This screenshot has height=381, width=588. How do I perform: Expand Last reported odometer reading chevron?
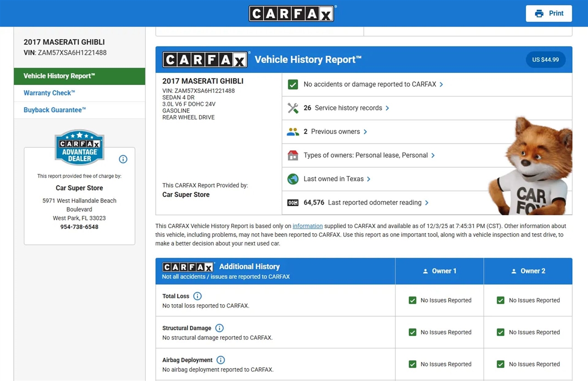[427, 202]
